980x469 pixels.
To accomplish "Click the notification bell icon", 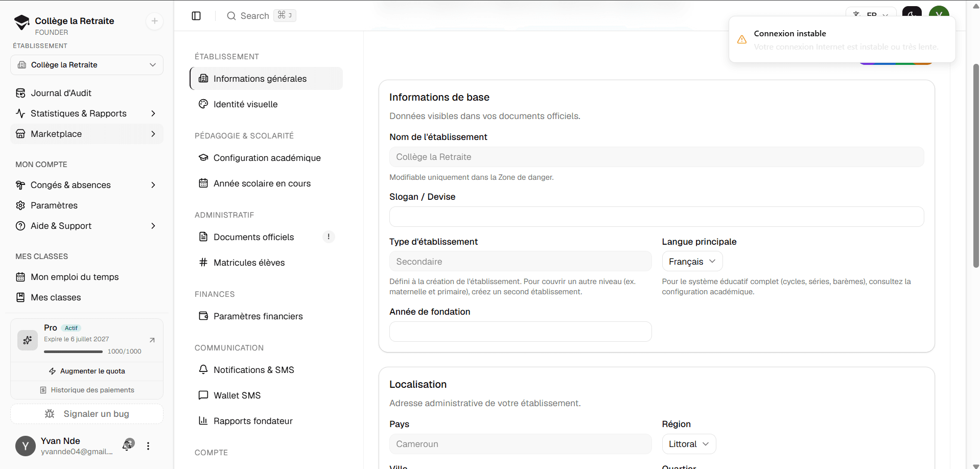I will pyautogui.click(x=127, y=445).
